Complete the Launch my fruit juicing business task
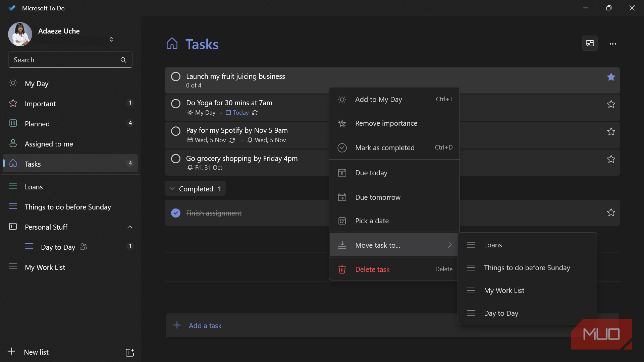The image size is (644, 362). click(x=176, y=77)
